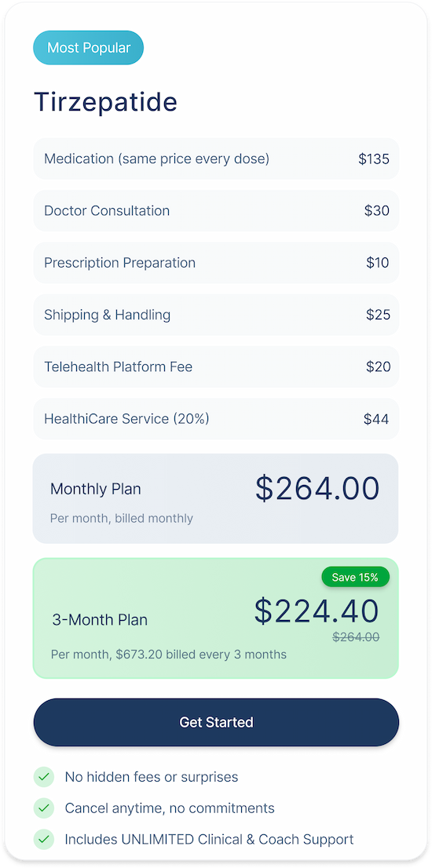Select the Monthly Plan option
The image size is (432, 868).
tap(215, 498)
